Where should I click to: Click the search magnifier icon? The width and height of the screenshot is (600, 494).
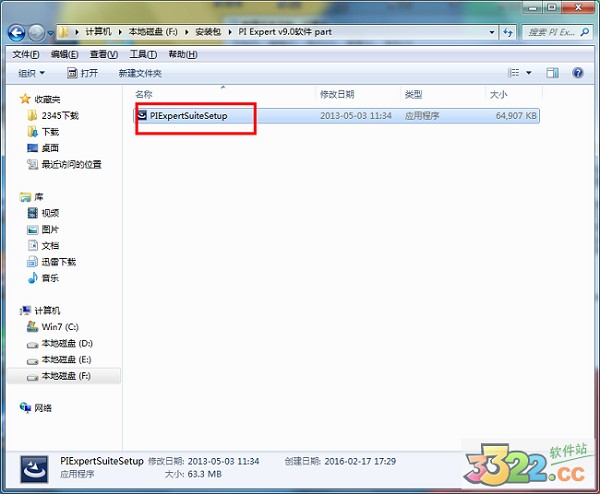[x=585, y=32]
